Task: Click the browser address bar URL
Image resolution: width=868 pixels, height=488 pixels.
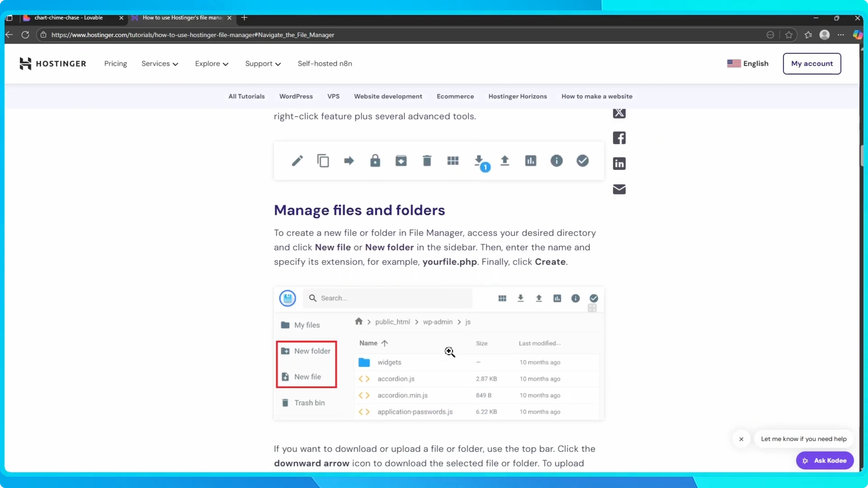Action: click(193, 35)
